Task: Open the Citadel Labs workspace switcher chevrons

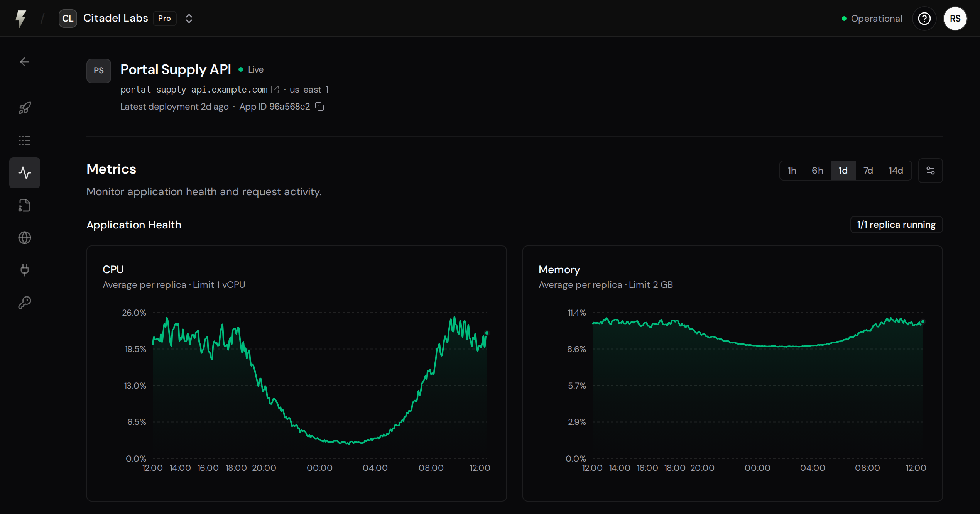Action: (x=189, y=19)
